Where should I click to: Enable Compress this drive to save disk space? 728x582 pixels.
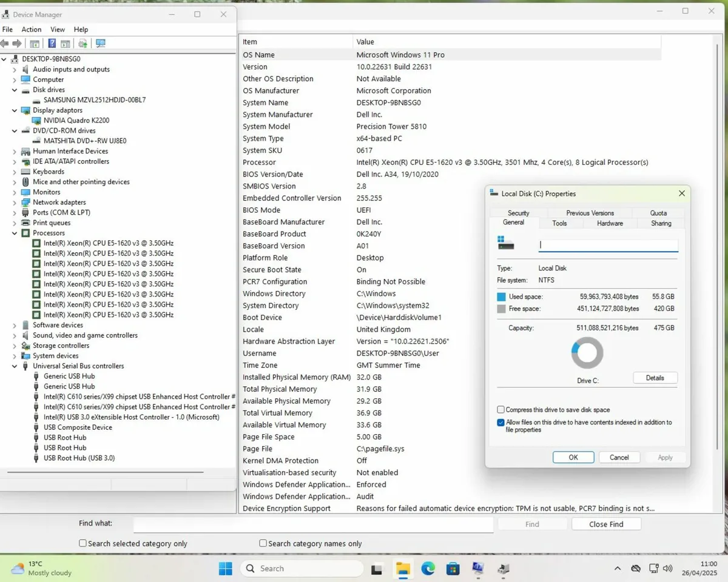(500, 410)
